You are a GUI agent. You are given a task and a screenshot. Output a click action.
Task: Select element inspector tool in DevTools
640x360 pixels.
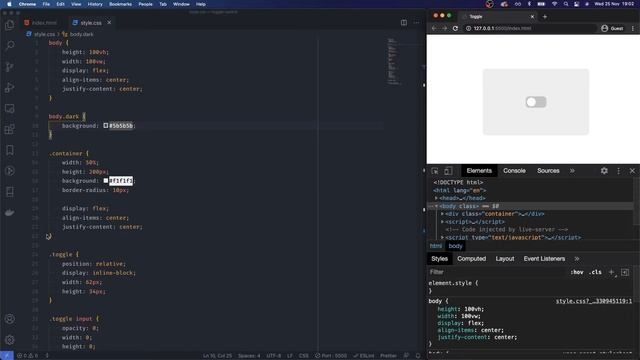coord(435,171)
